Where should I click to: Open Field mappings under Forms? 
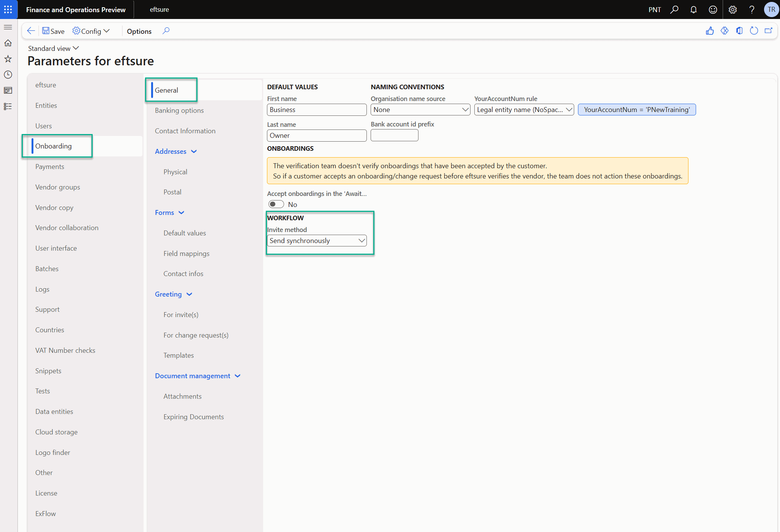coord(186,254)
